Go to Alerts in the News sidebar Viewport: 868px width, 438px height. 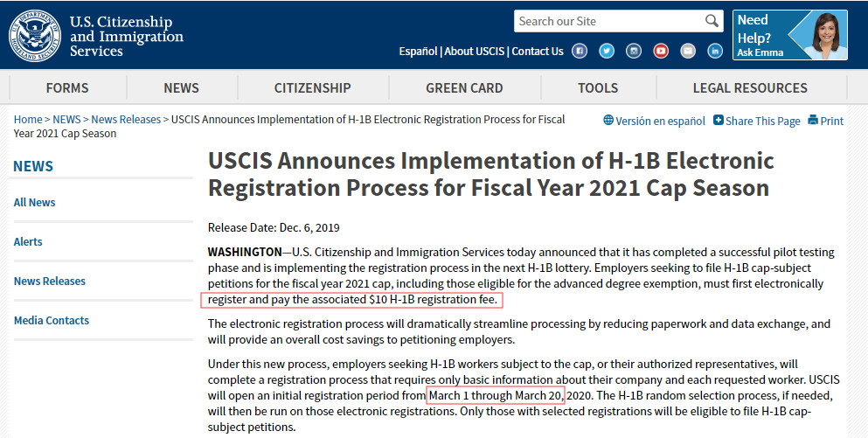[x=28, y=241]
